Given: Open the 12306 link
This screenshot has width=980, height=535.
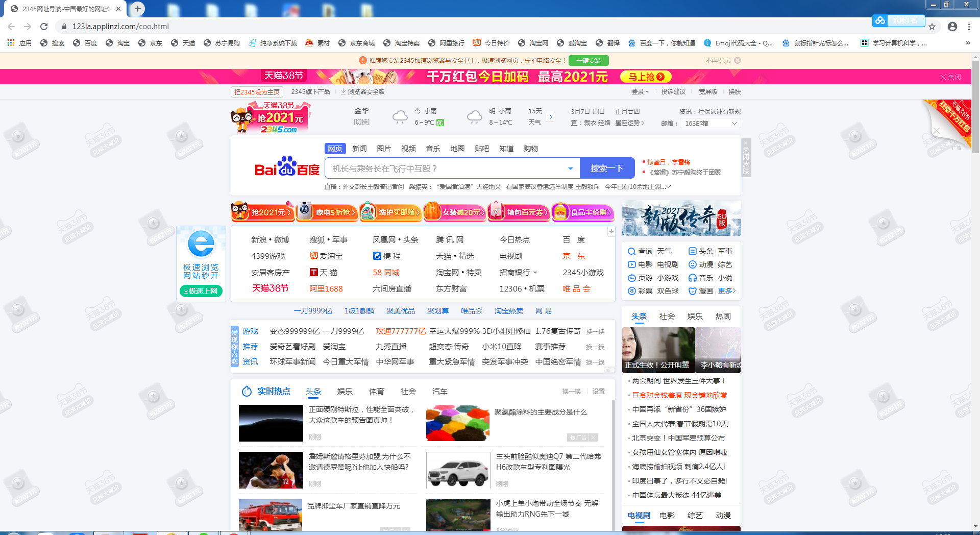Looking at the screenshot, I should [x=510, y=288].
